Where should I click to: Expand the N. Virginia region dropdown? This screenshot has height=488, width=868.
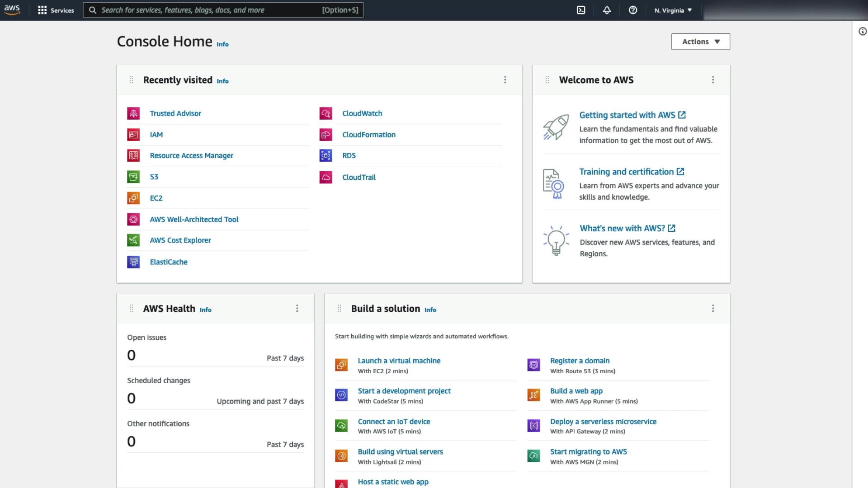coord(673,10)
